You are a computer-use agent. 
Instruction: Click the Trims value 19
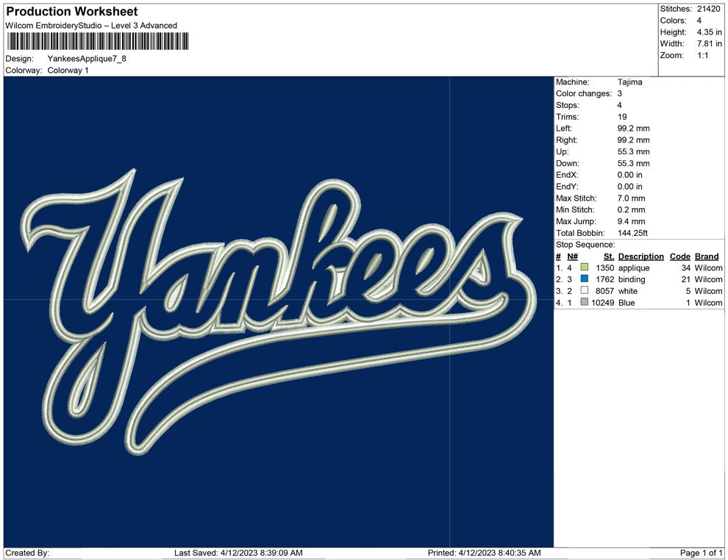[622, 117]
